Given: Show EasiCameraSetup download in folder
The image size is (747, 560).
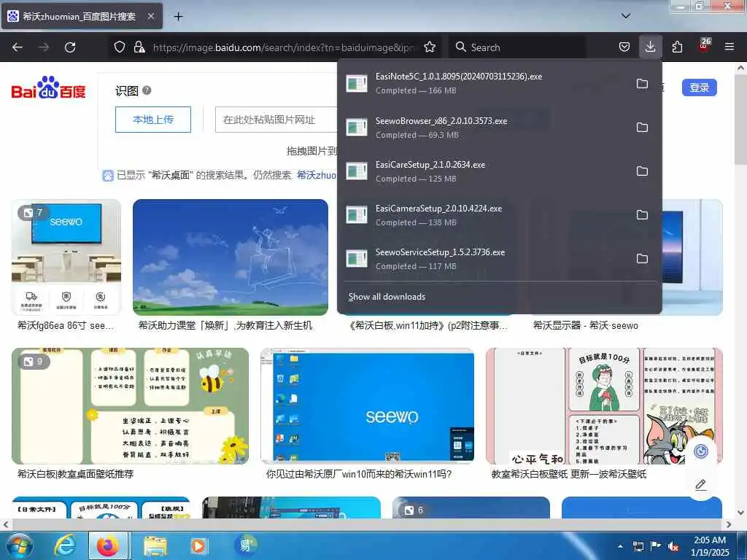Looking at the screenshot, I should coord(642,215).
